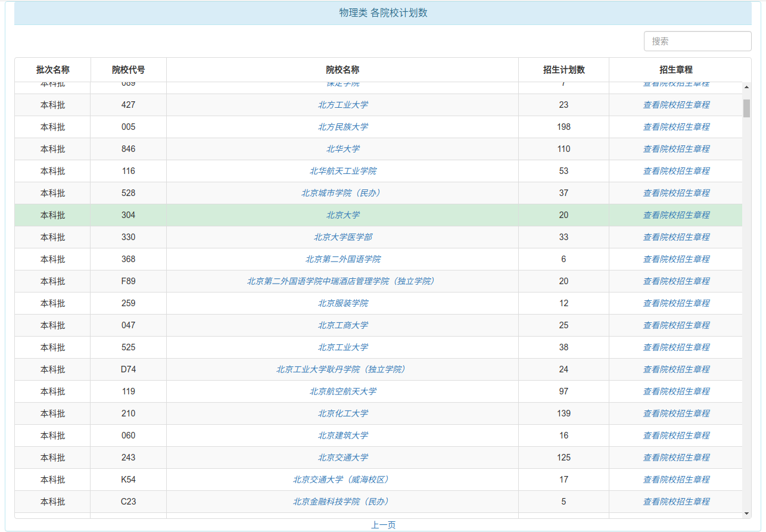View 查看院校招生章程 for 北方民族大学
Viewport: 766px width, 532px height.
point(676,127)
